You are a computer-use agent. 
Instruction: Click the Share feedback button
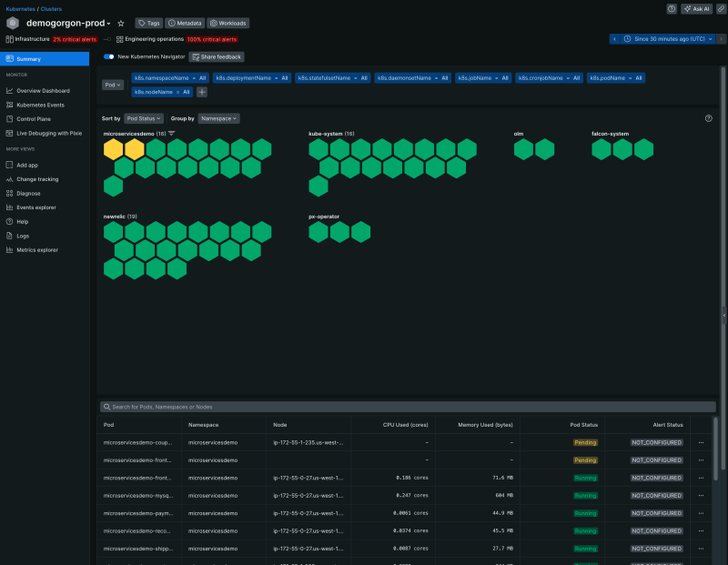click(x=216, y=56)
